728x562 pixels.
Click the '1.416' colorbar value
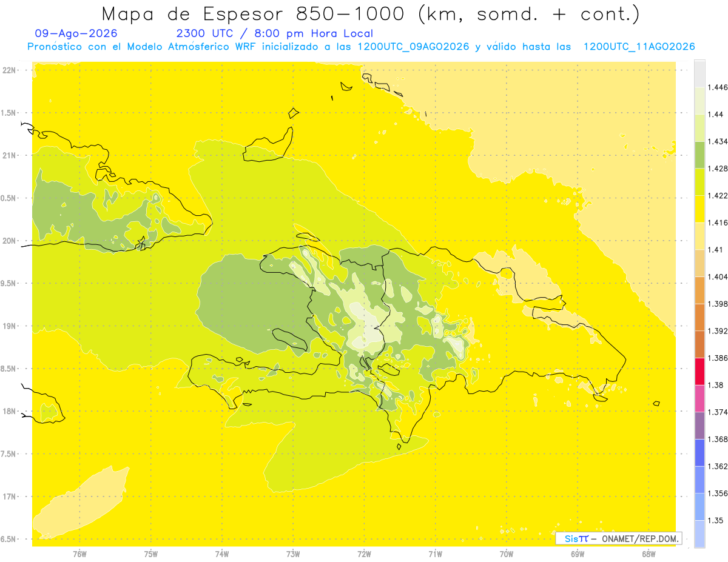[x=717, y=222]
